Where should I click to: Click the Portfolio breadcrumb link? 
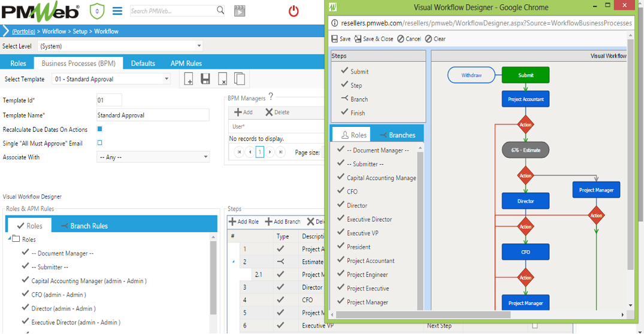pyautogui.click(x=23, y=31)
